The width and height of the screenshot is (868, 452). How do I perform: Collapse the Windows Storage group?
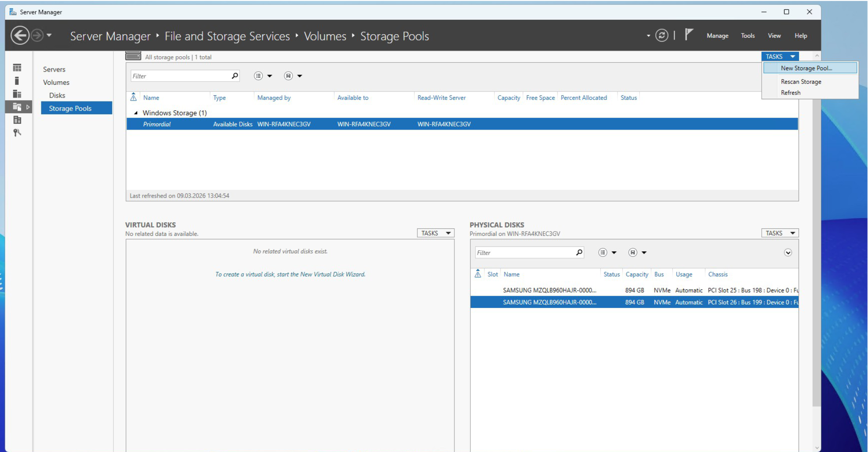click(x=136, y=113)
